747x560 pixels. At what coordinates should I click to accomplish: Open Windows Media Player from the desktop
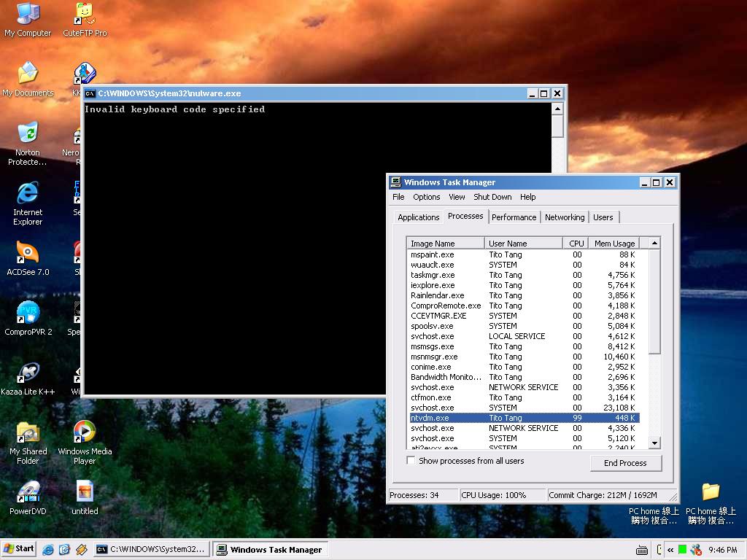[x=84, y=432]
